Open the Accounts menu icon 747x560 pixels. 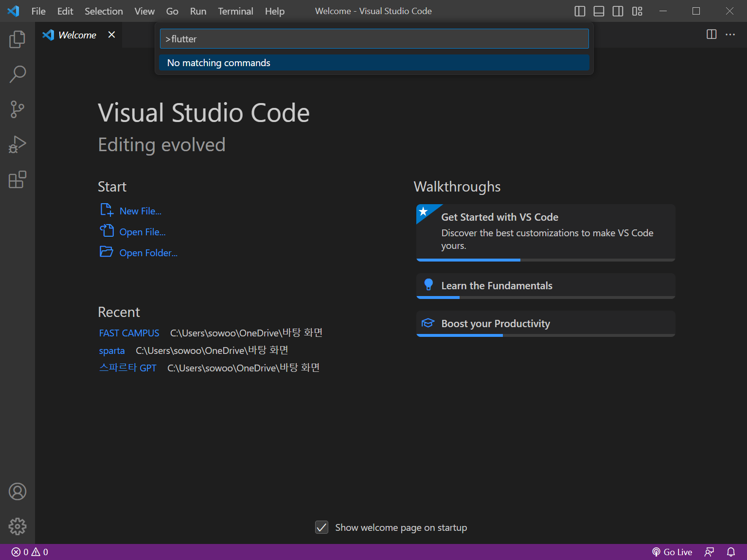coord(18,491)
